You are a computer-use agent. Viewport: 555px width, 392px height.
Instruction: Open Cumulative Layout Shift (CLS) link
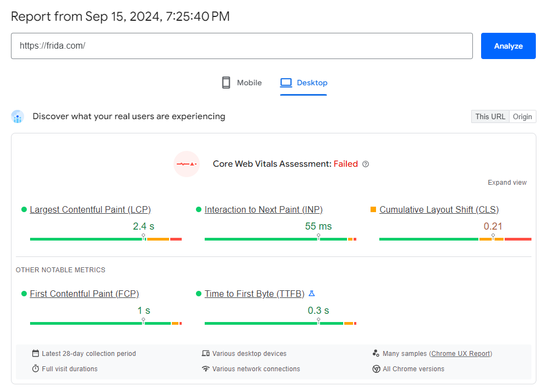coord(439,210)
